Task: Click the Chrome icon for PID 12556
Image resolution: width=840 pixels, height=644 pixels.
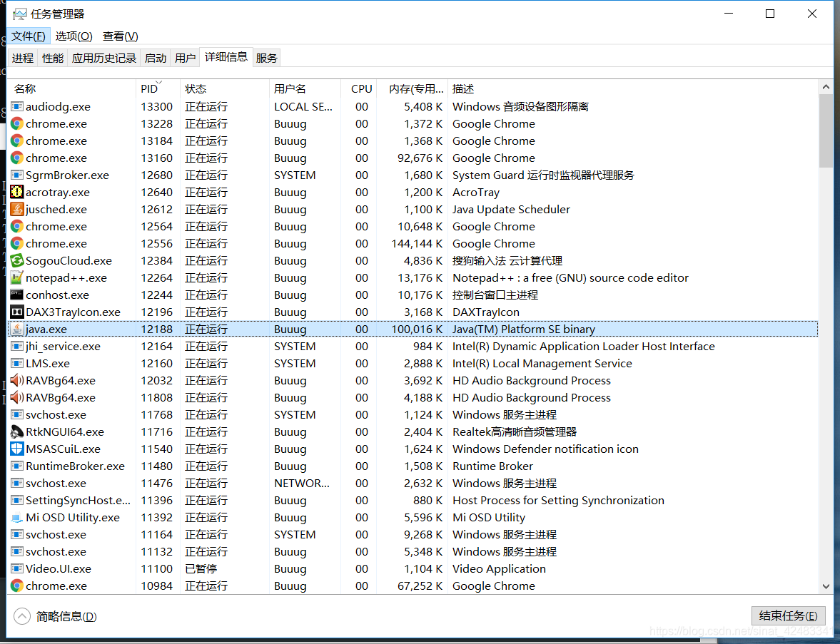Action: coord(17,244)
